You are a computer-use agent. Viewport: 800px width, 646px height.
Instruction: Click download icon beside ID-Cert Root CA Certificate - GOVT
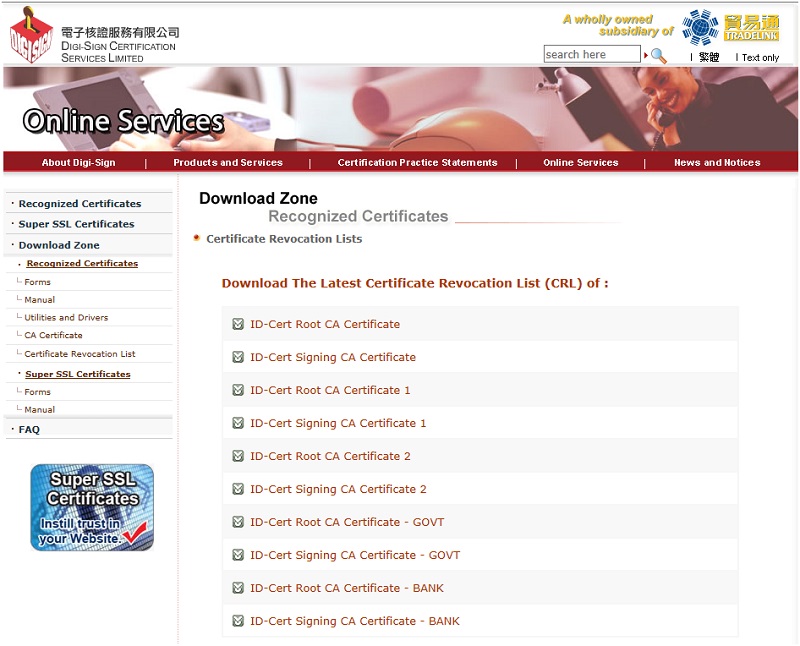tap(237, 522)
